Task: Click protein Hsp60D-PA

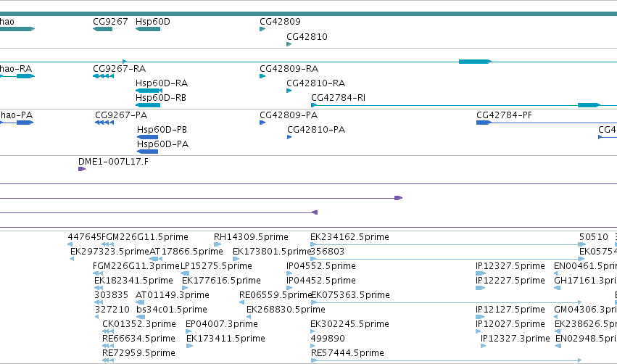Action: (x=148, y=152)
